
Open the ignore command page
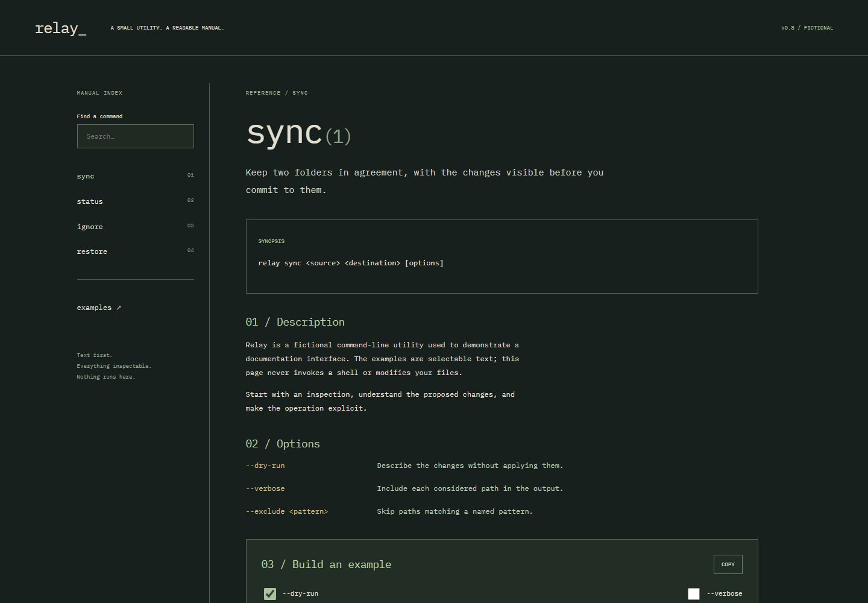point(135,227)
